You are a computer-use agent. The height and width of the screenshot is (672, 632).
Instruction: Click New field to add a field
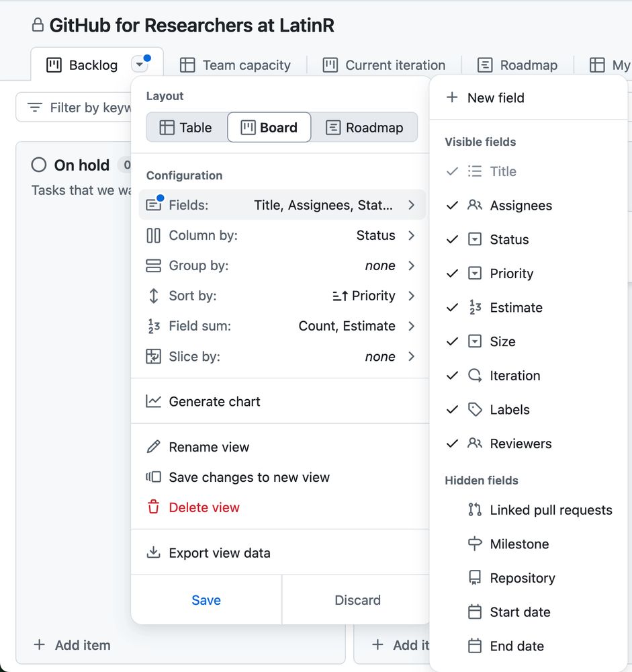point(485,97)
